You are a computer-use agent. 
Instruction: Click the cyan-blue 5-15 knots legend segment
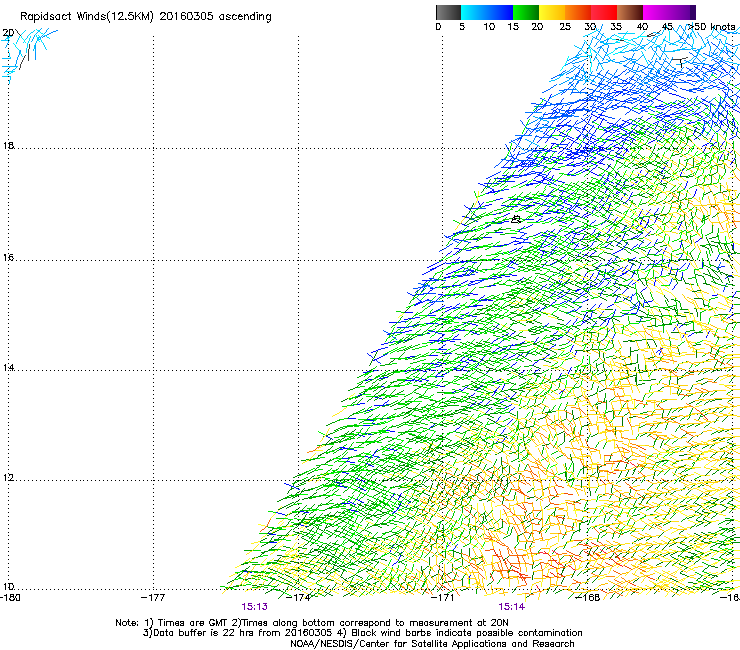tap(487, 12)
